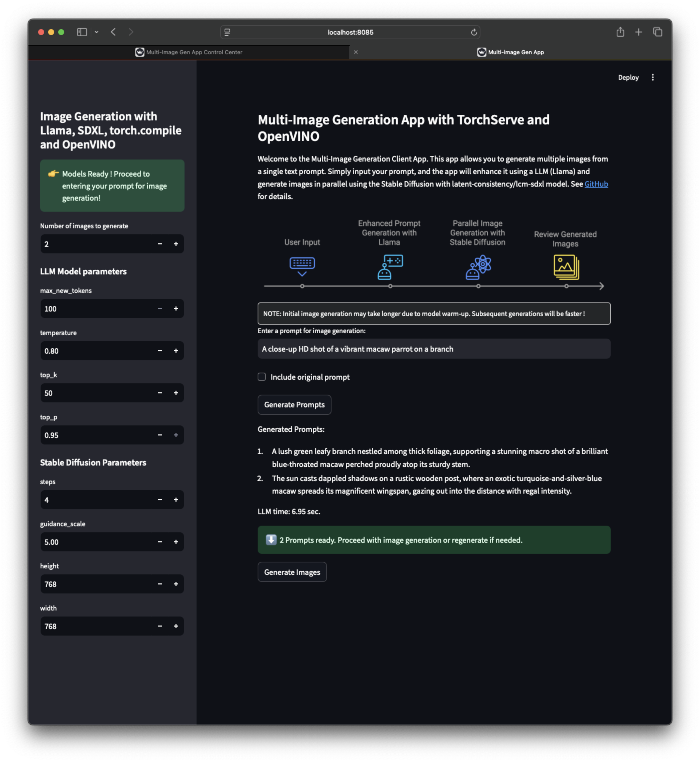Toggle the Safari sidebar icon
Image resolution: width=700 pixels, height=762 pixels.
(x=82, y=32)
